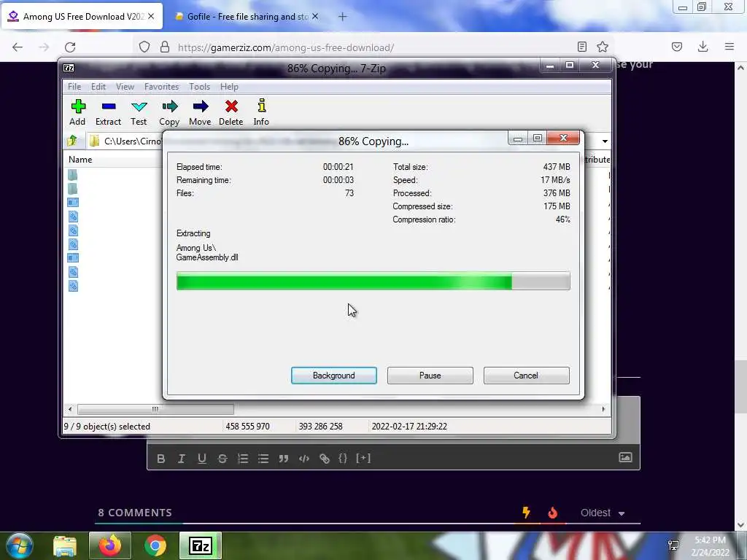Insert blockquote in comment editor
The image size is (747, 560).
click(x=284, y=459)
